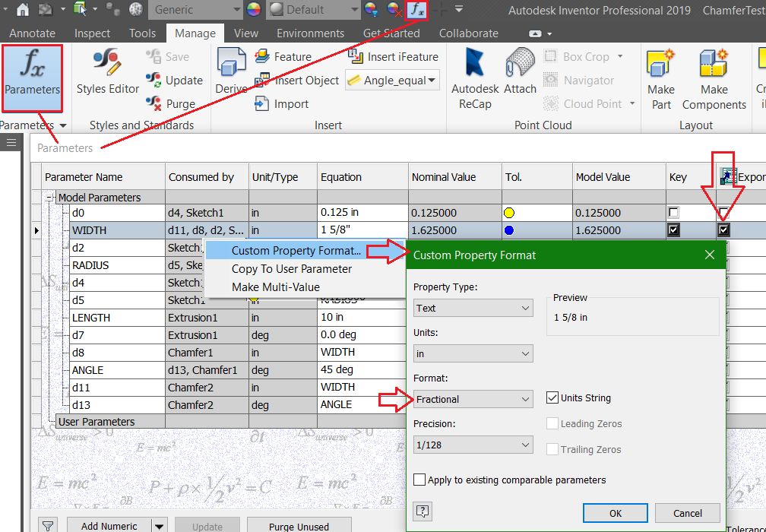Open the Generic material dropdown

click(195, 10)
